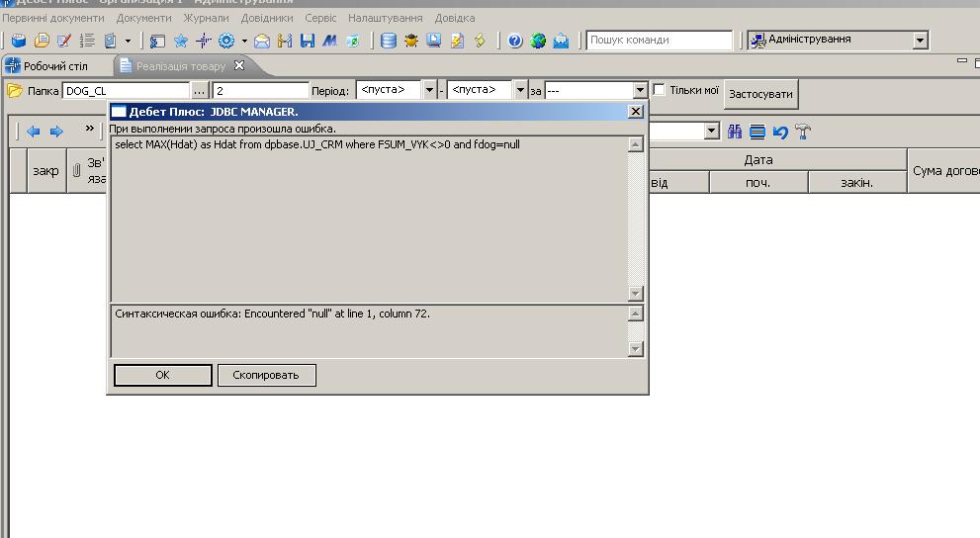Go forward with the right blue arrow

(56, 132)
